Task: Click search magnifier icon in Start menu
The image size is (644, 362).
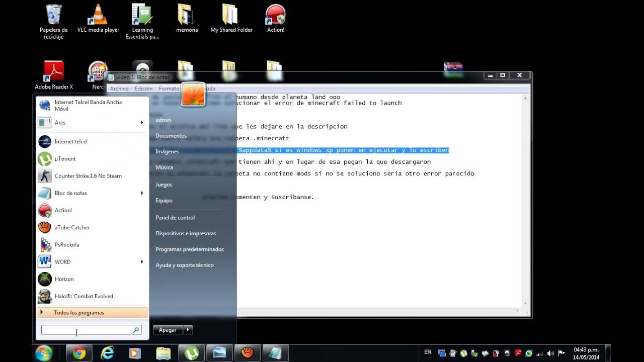Action: [x=136, y=330]
